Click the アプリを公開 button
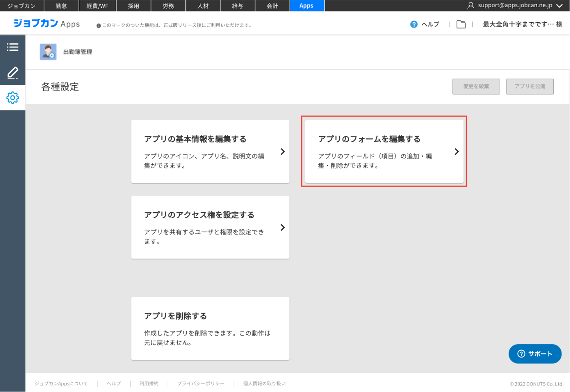Screen dimensions: 570x392 529,86
